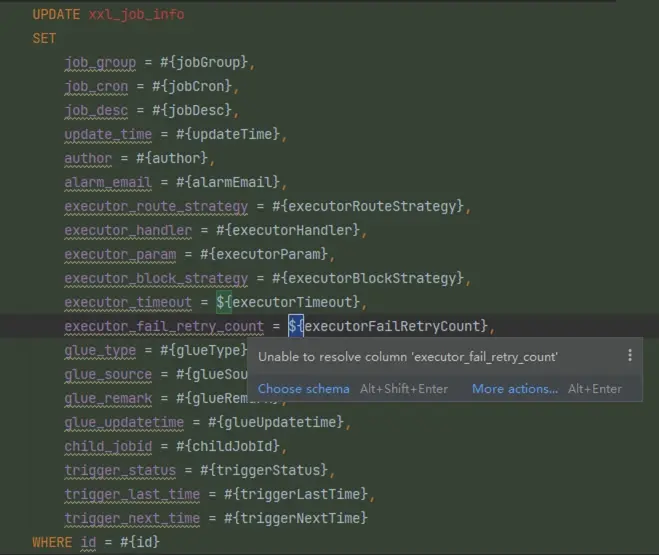Click the glue_updatetime column name
Image resolution: width=659 pixels, height=555 pixels.
point(124,422)
